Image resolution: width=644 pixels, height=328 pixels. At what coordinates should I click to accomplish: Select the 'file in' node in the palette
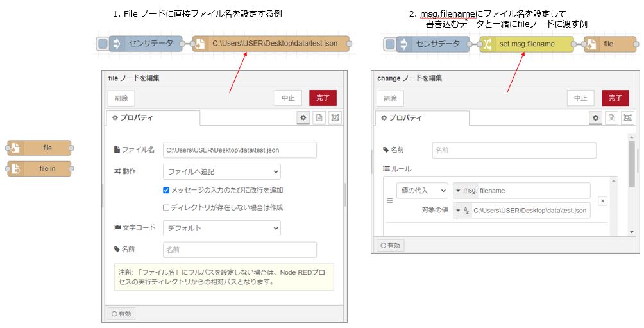(x=40, y=169)
